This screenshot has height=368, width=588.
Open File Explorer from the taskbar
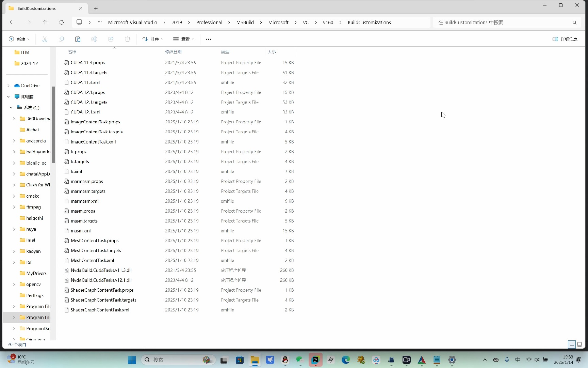(x=255, y=360)
